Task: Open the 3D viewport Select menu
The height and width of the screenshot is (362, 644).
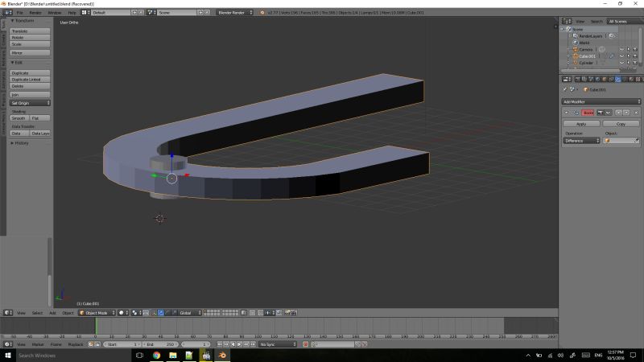Action: coord(37,313)
